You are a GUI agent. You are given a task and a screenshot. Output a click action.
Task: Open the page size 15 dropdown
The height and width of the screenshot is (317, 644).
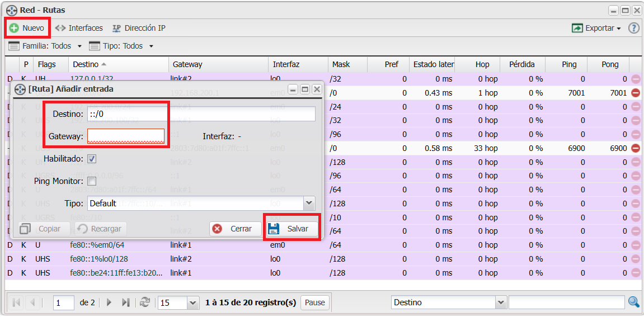click(x=193, y=302)
